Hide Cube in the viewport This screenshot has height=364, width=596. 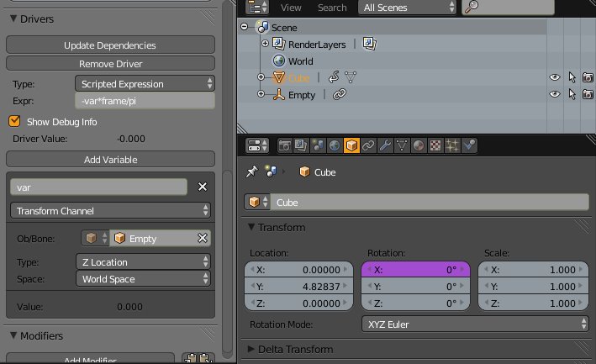point(555,77)
